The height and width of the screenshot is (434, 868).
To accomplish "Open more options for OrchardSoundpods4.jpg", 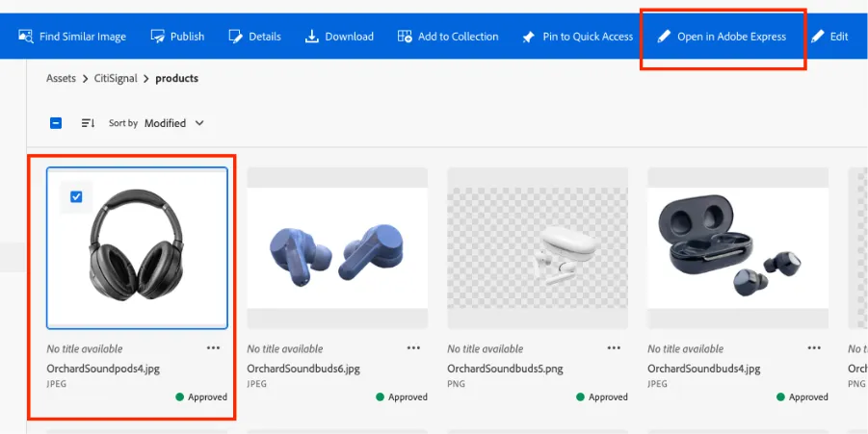I will pyautogui.click(x=213, y=347).
